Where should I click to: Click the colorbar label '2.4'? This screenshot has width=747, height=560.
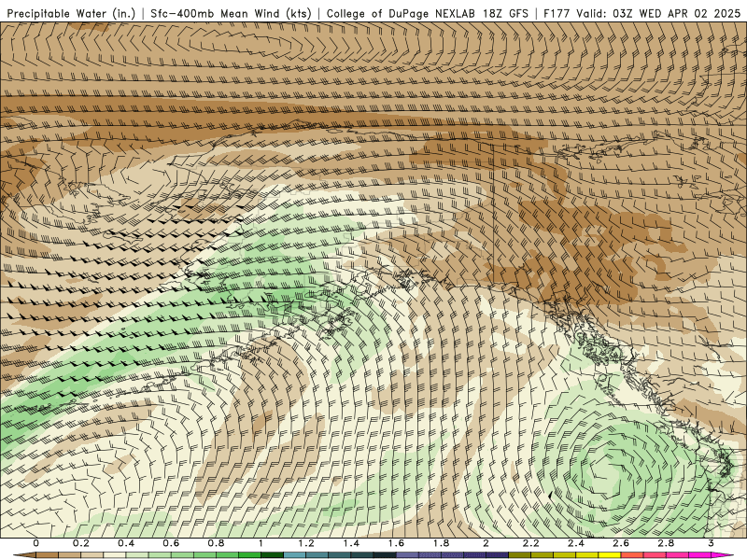point(576,544)
